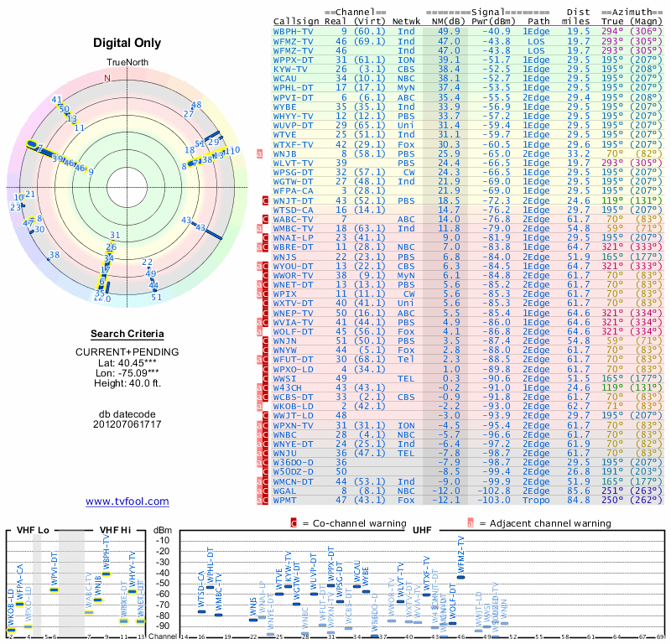The height and width of the screenshot is (644, 671).
Task: Click the a warning marker beside WOLF-DT row
Action: pyautogui.click(x=259, y=331)
